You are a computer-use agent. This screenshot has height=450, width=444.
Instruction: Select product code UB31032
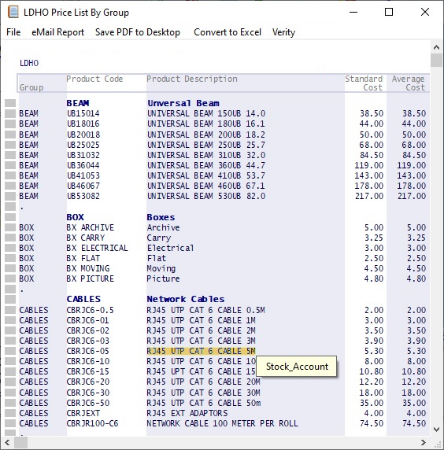(83, 155)
